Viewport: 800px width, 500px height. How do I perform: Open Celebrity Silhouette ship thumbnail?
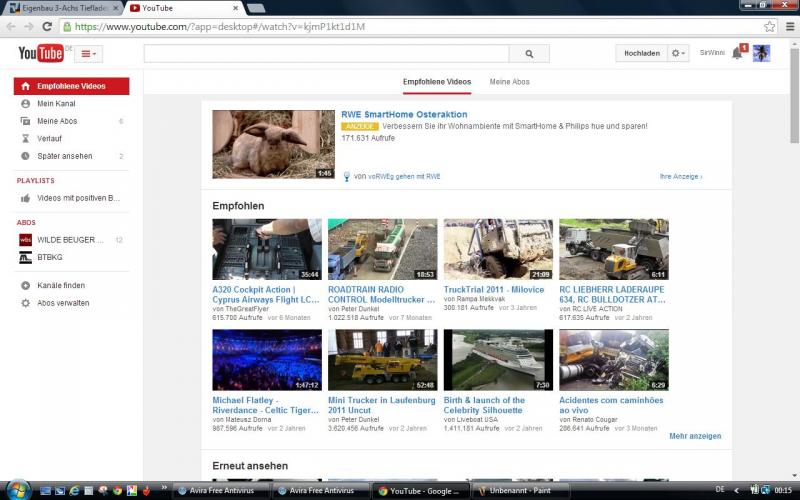pos(498,360)
